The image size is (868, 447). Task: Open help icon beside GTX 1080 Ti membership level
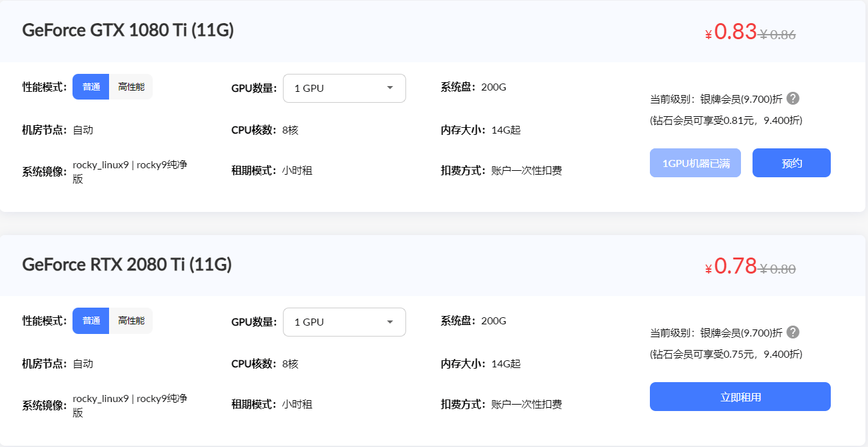793,98
